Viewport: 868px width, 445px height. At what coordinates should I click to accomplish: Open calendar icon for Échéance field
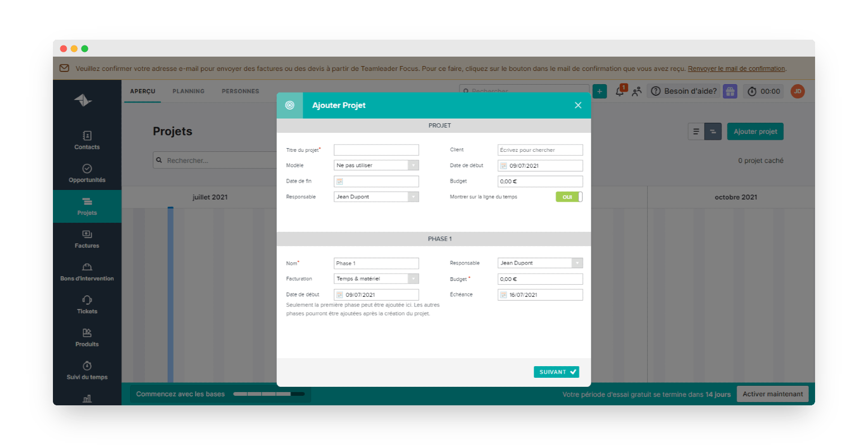504,295
